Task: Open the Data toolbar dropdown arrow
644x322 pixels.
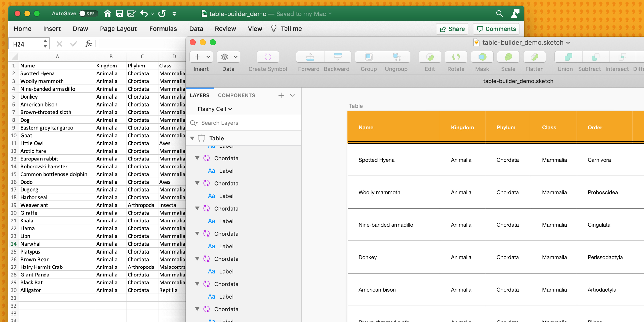Action: 235,57
